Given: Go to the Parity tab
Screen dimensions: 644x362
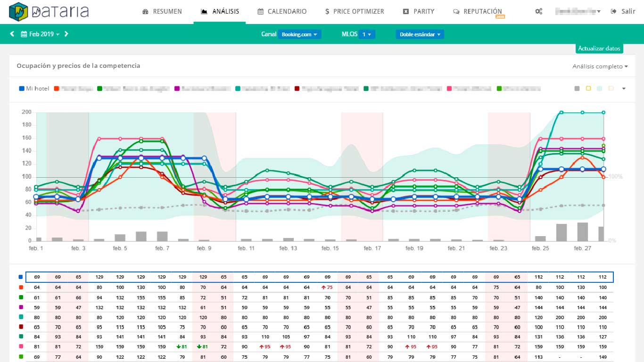Looking at the screenshot, I should click(x=419, y=11).
